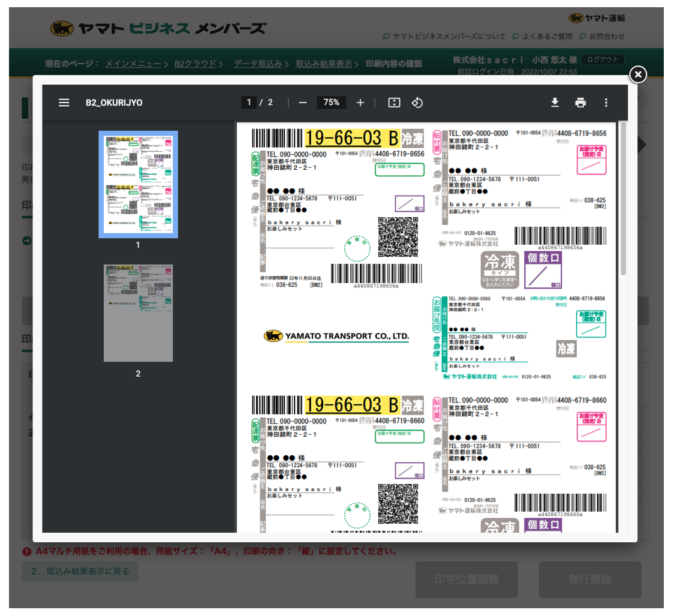Select the PDF page number field
Screen dimensions: 674x616
point(249,103)
